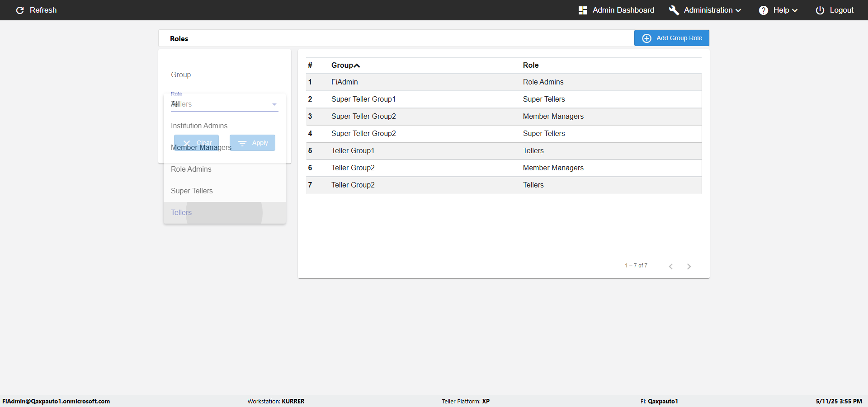Click the Refresh circular arrow icon
Viewport: 868px width, 407px height.
pyautogui.click(x=20, y=10)
